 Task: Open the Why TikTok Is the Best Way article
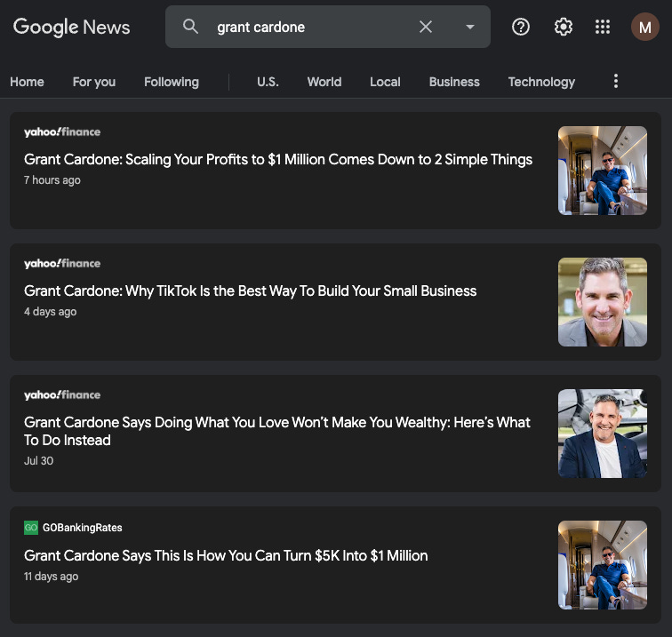tap(251, 291)
